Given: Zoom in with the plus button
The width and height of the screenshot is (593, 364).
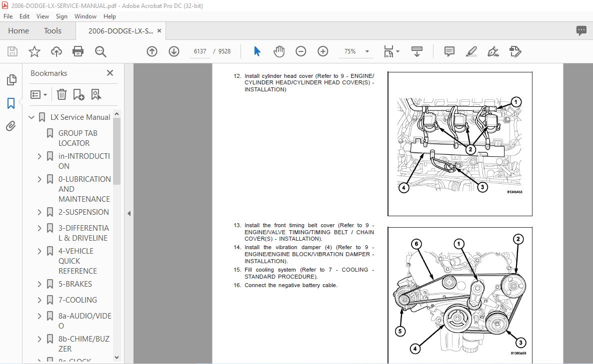Looking at the screenshot, I should pyautogui.click(x=322, y=51).
